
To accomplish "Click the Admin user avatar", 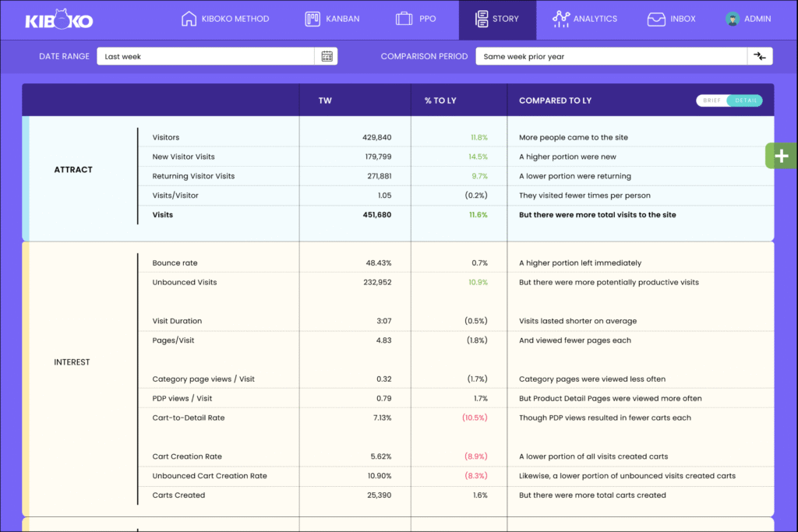I will click(732, 19).
